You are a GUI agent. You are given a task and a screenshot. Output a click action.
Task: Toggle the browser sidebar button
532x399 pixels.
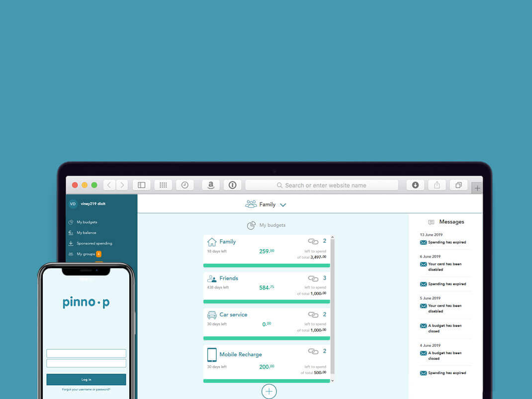pos(142,185)
